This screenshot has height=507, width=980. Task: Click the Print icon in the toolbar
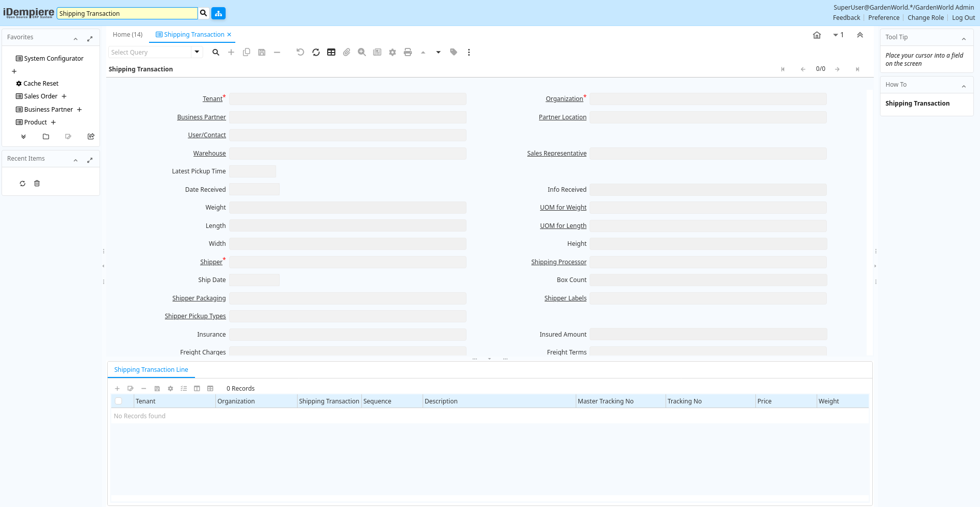(408, 52)
